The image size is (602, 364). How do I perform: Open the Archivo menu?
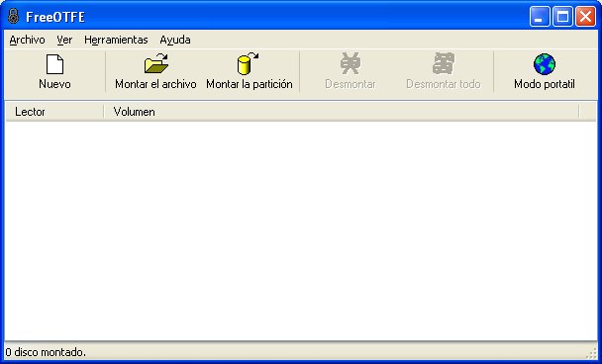click(x=27, y=40)
